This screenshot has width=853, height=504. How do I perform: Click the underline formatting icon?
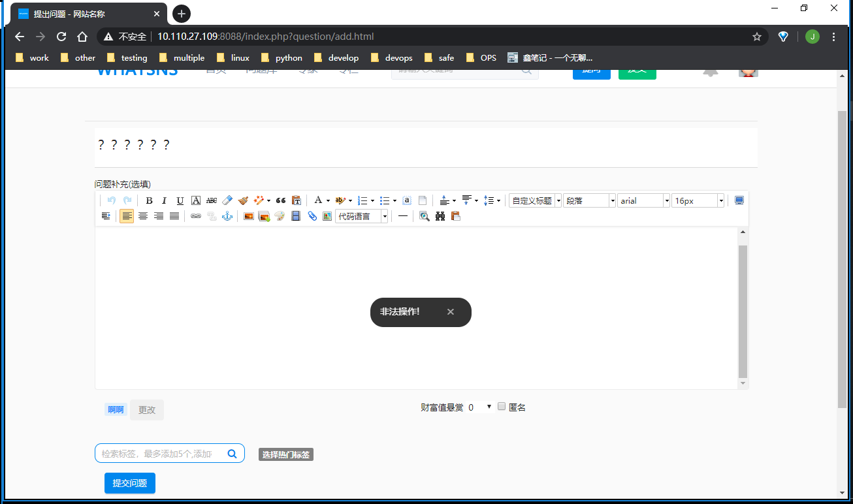[180, 201]
